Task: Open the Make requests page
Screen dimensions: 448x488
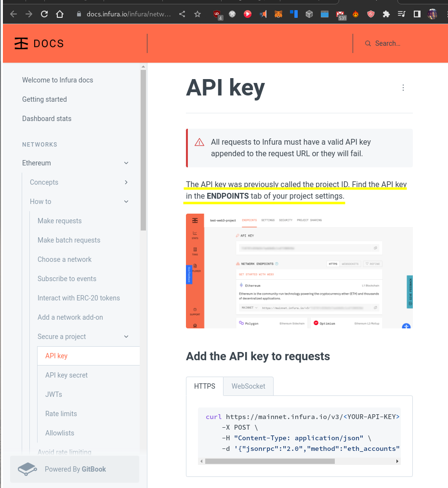Action: (59, 221)
